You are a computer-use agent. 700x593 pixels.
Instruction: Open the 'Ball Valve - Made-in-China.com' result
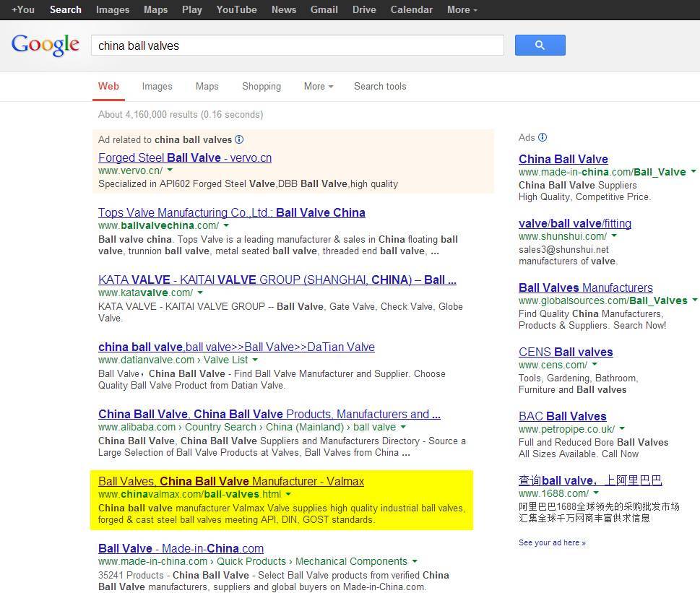(x=181, y=548)
